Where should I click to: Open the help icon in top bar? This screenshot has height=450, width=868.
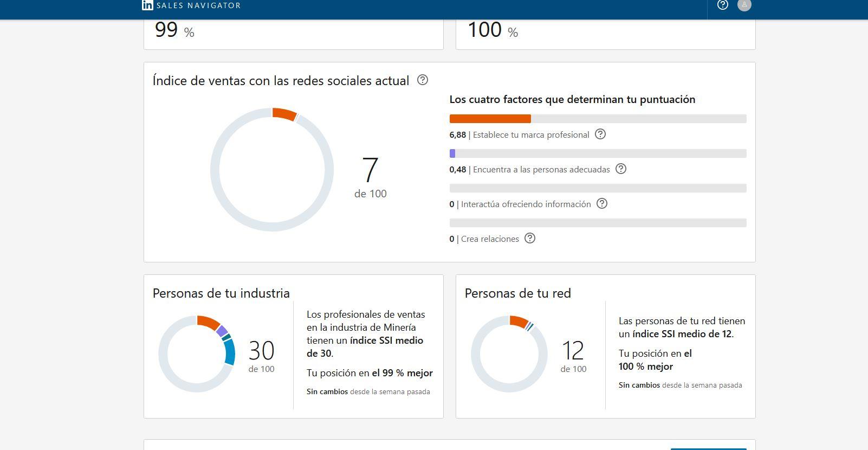(x=723, y=5)
